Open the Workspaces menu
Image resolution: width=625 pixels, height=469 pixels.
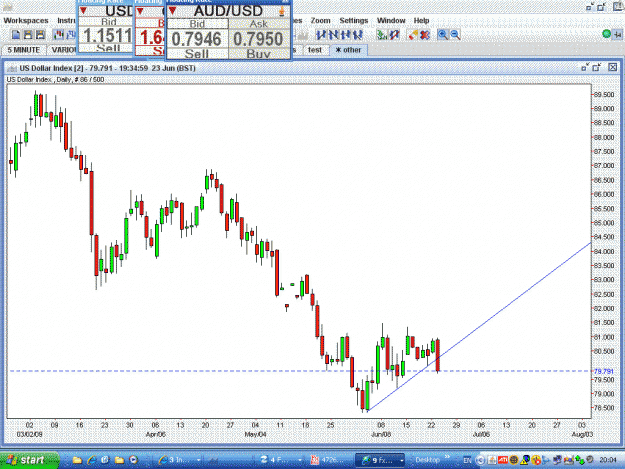tap(26, 20)
